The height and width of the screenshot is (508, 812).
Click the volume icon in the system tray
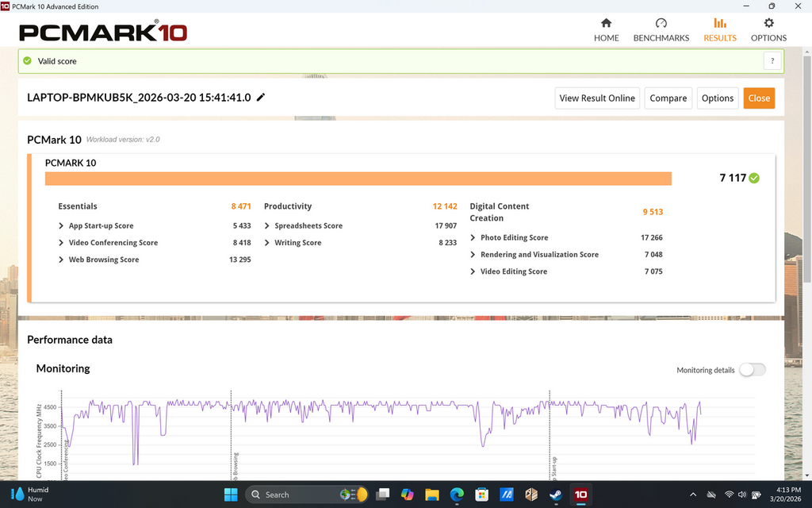(x=741, y=495)
